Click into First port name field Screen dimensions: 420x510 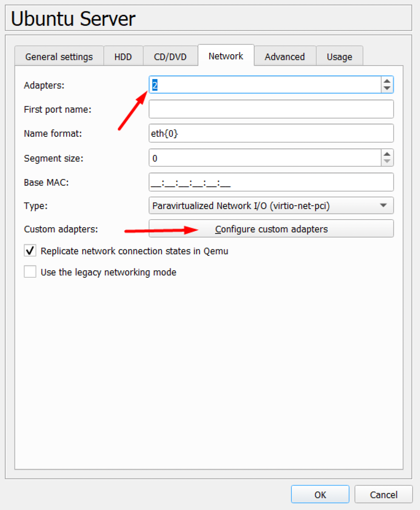click(x=271, y=109)
